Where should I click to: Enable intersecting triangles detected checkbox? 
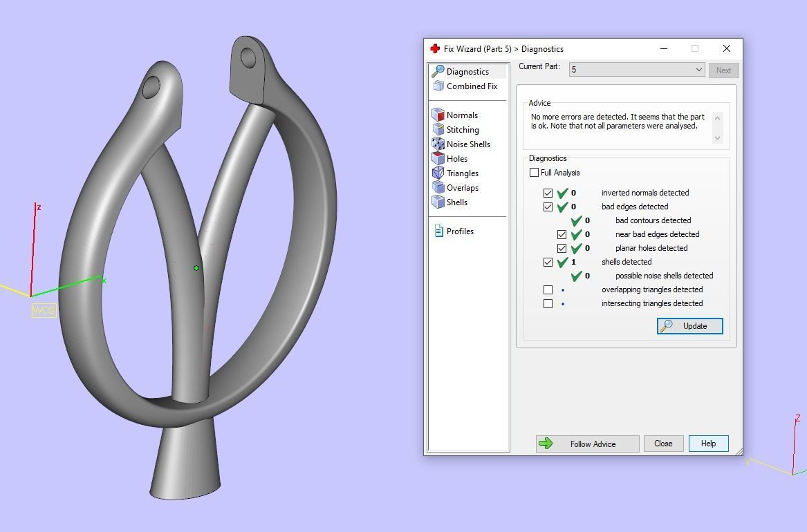point(548,304)
